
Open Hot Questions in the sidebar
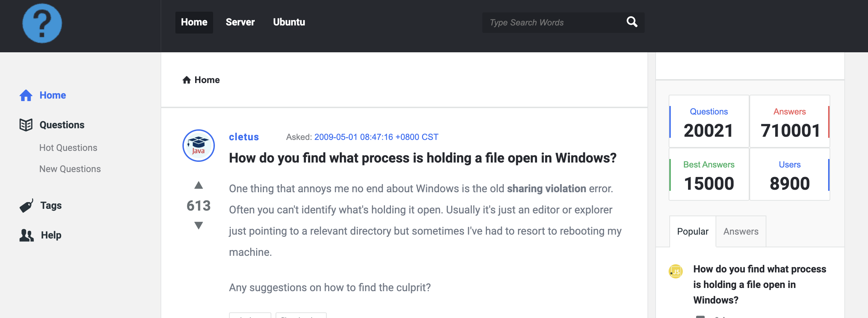point(68,148)
